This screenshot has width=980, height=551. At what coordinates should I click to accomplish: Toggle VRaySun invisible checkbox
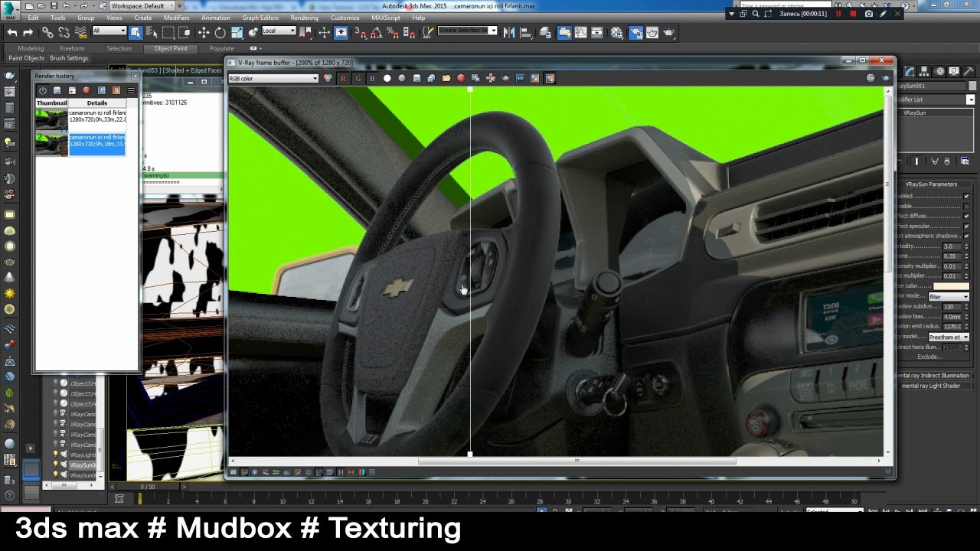966,206
